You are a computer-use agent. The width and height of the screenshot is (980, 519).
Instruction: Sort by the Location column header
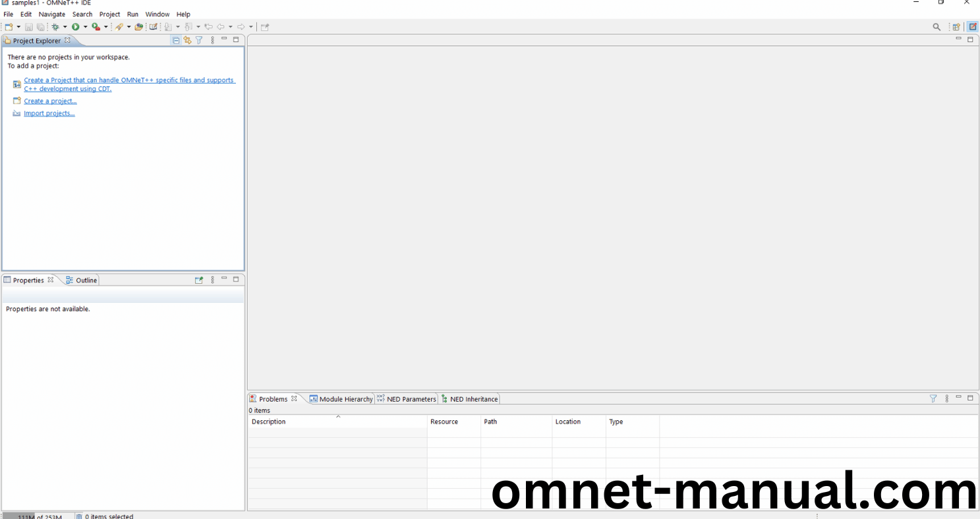coord(579,422)
